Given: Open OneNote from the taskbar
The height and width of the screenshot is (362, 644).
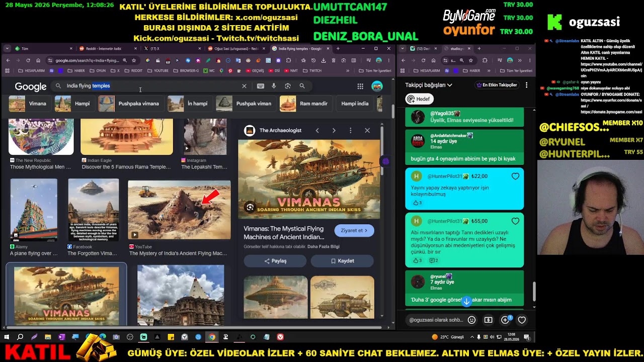Looking at the screenshot, I should (61, 337).
